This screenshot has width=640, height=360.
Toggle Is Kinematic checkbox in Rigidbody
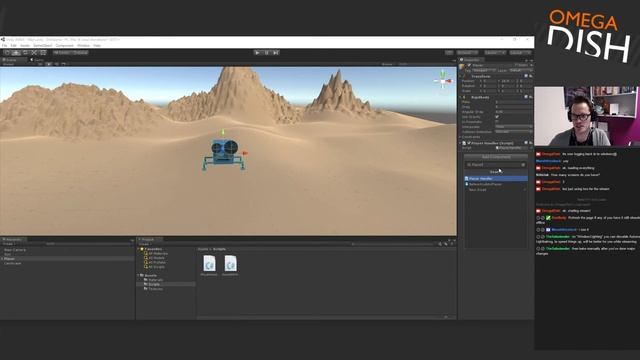497,122
